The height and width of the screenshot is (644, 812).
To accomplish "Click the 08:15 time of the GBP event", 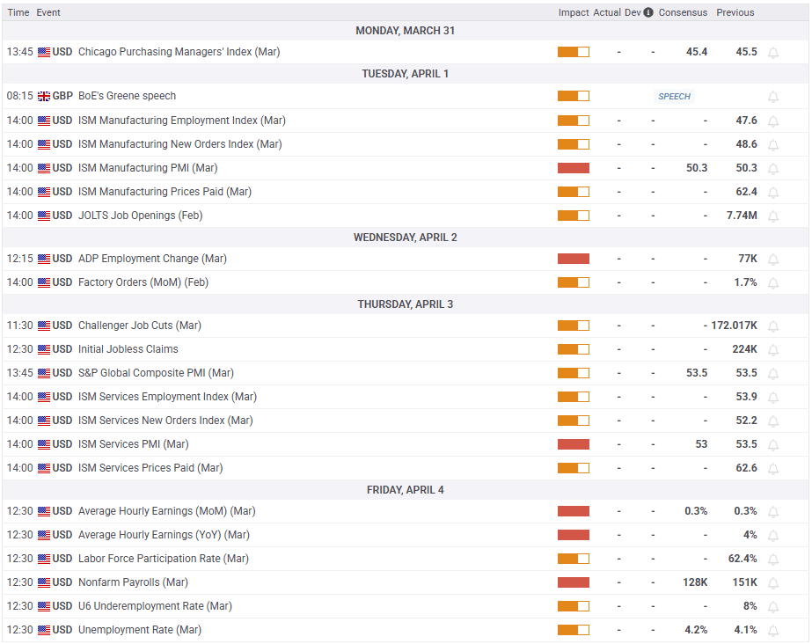I will pos(19,96).
